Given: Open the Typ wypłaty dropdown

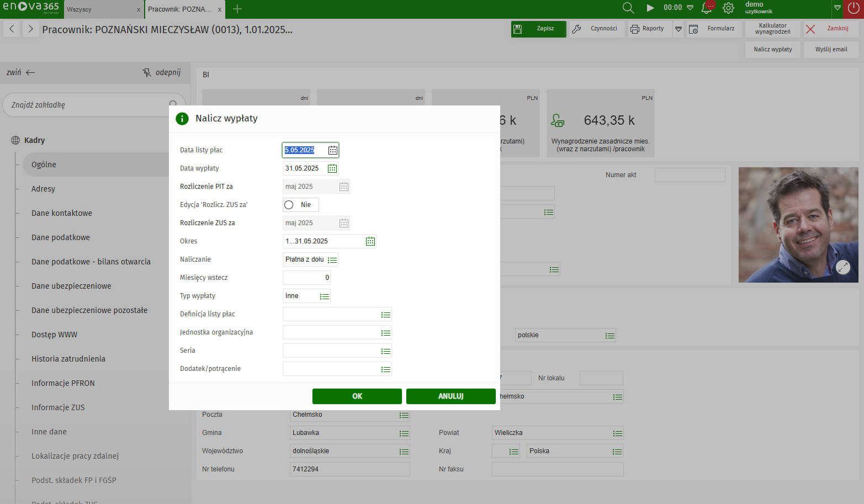Looking at the screenshot, I should tap(325, 296).
